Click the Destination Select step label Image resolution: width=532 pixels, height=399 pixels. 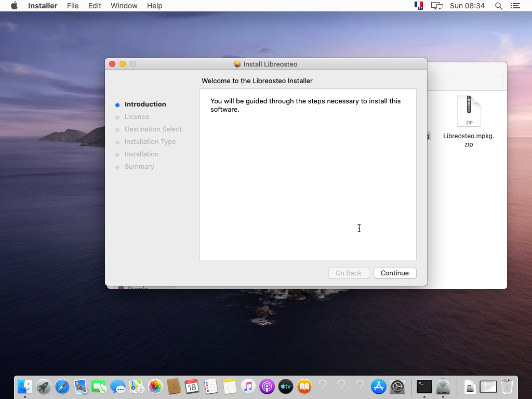(x=153, y=129)
